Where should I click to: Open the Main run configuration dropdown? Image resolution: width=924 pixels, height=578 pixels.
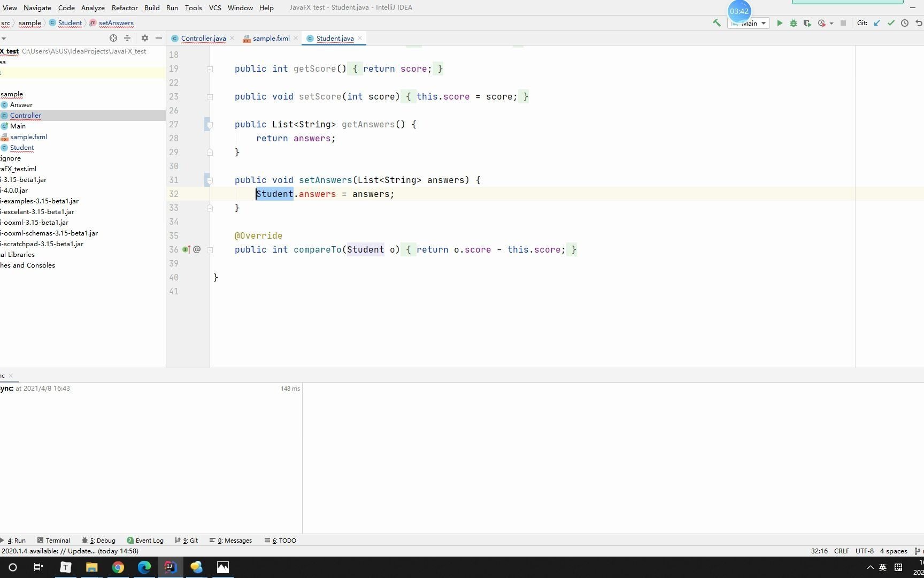749,23
